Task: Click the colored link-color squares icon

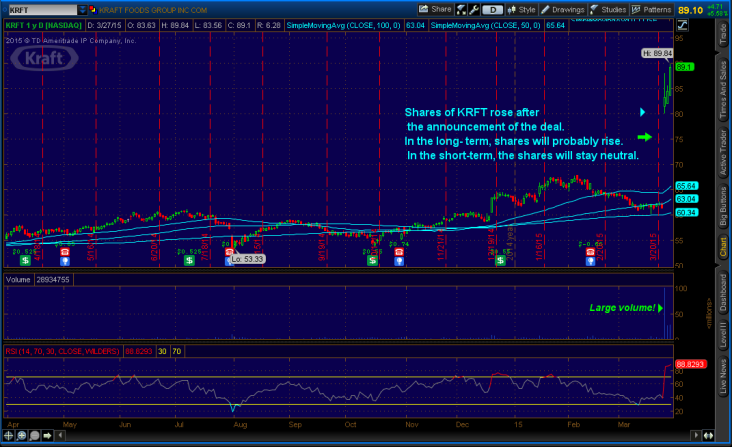Action: point(92,10)
